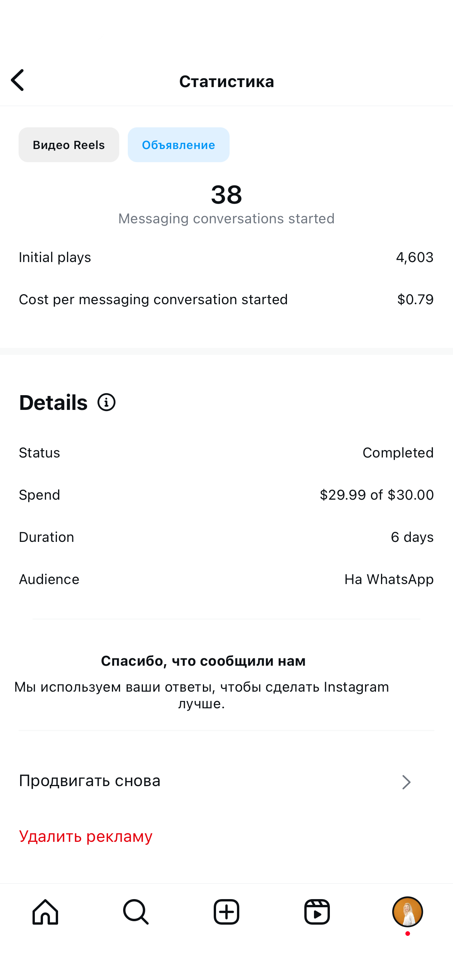Tap the Статистика page title

point(226,82)
